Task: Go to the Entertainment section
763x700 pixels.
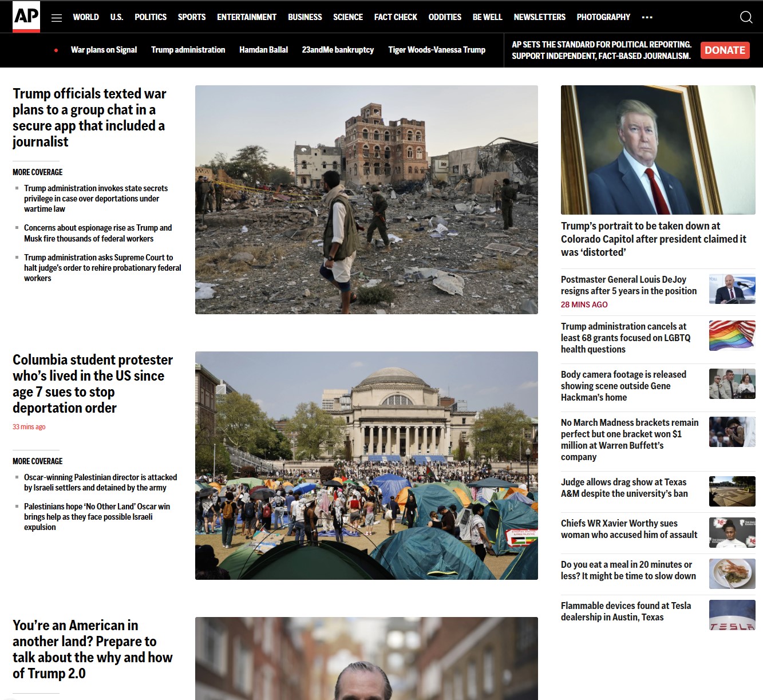Action: tap(247, 17)
